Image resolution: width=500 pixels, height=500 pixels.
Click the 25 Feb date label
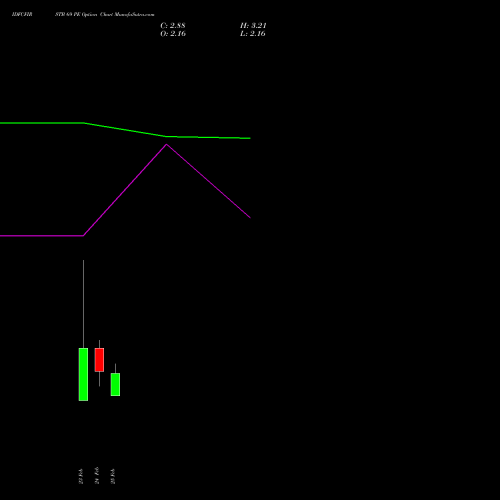pyautogui.click(x=113, y=476)
